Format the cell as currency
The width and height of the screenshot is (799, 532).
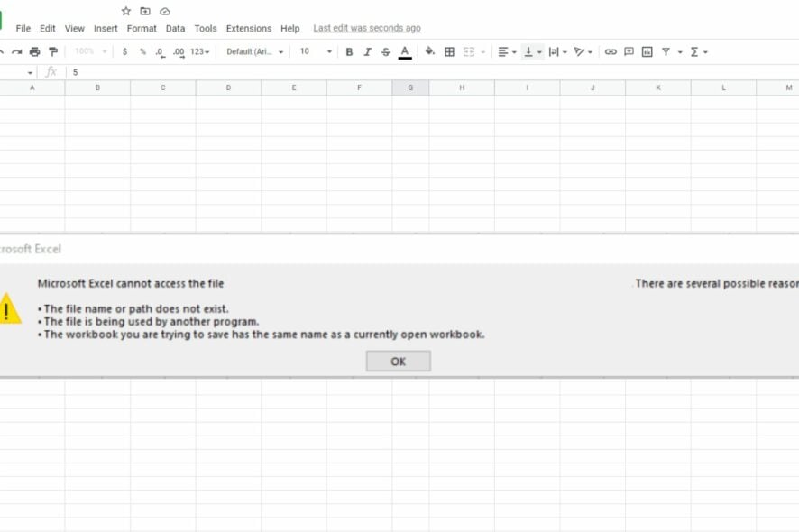pos(124,51)
